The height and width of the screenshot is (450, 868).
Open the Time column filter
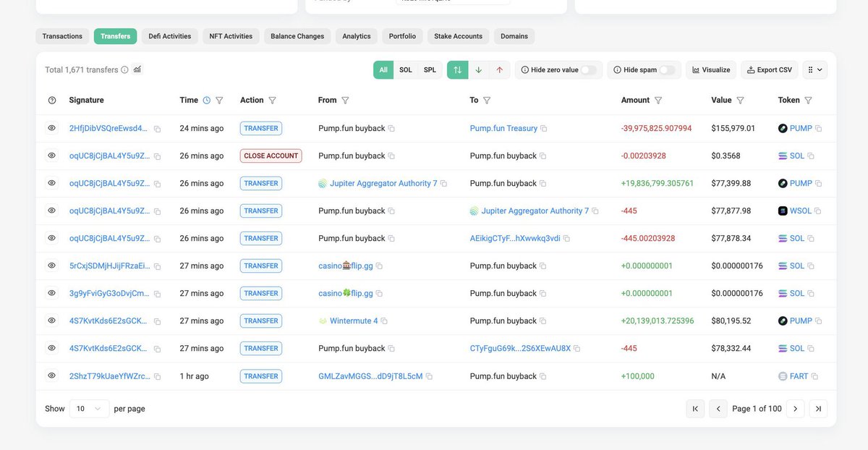click(x=219, y=101)
